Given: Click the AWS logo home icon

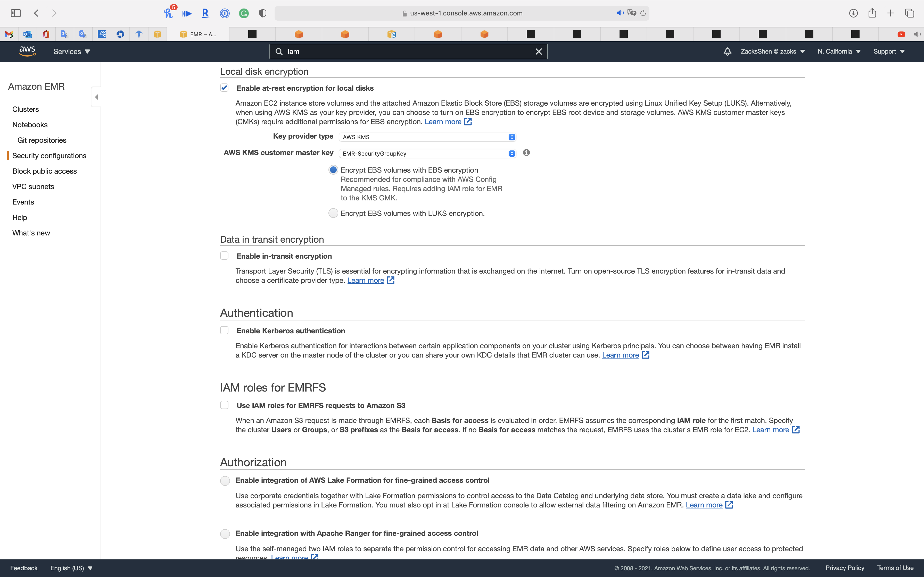Looking at the screenshot, I should (27, 51).
